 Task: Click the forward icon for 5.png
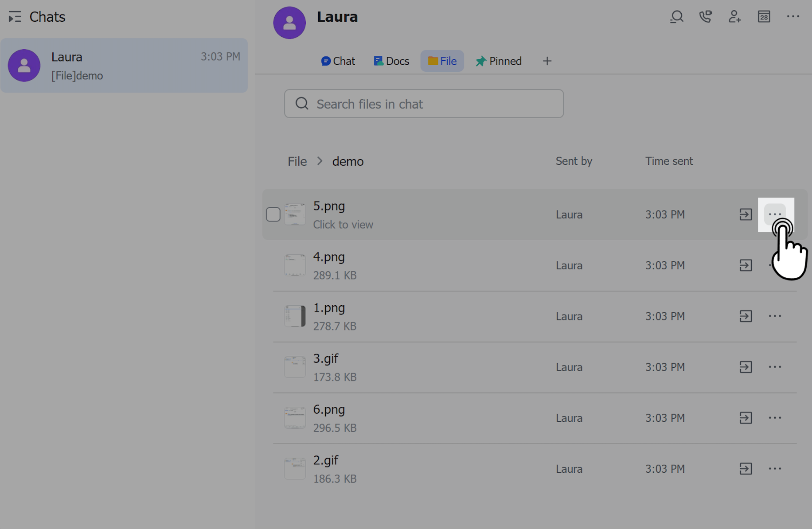pos(746,214)
